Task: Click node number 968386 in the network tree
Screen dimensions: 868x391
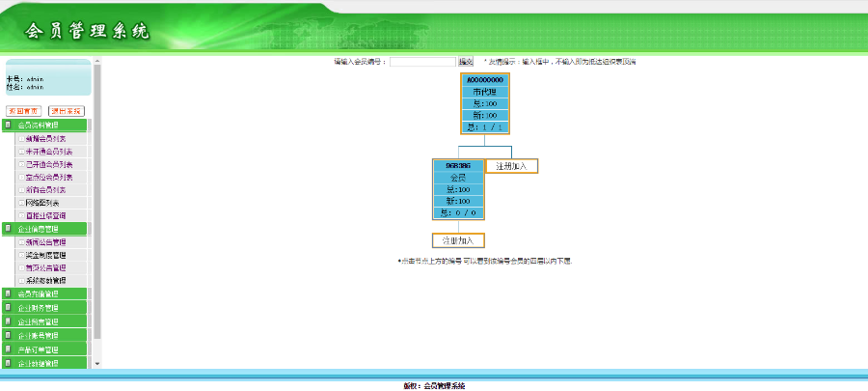Action: pos(458,166)
